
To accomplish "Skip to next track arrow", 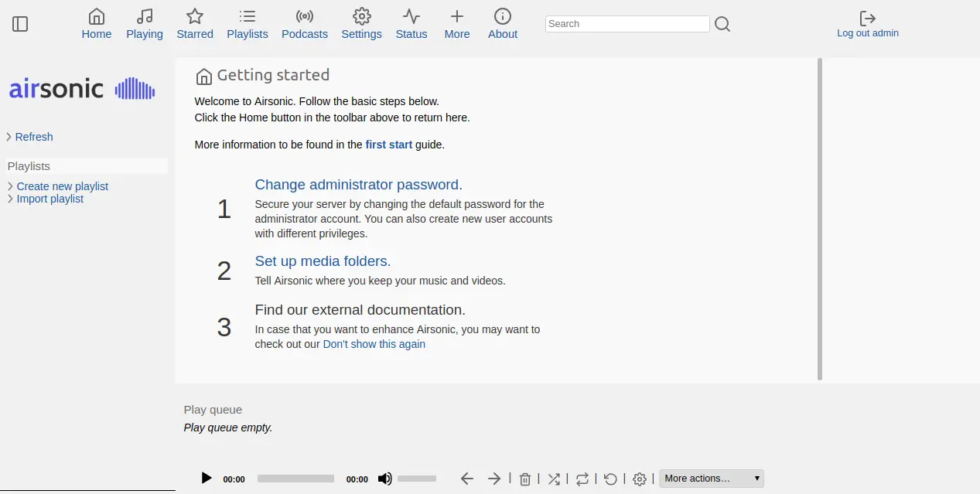I will 494,479.
